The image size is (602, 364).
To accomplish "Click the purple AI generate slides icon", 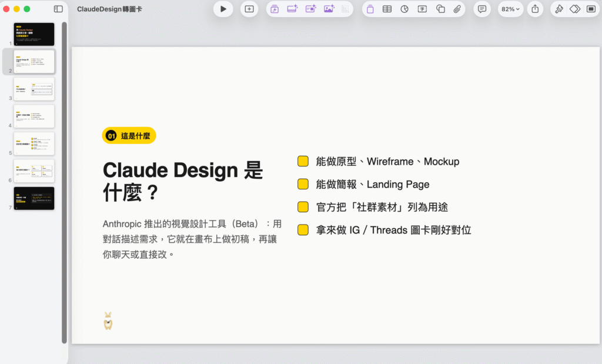I will click(275, 9).
